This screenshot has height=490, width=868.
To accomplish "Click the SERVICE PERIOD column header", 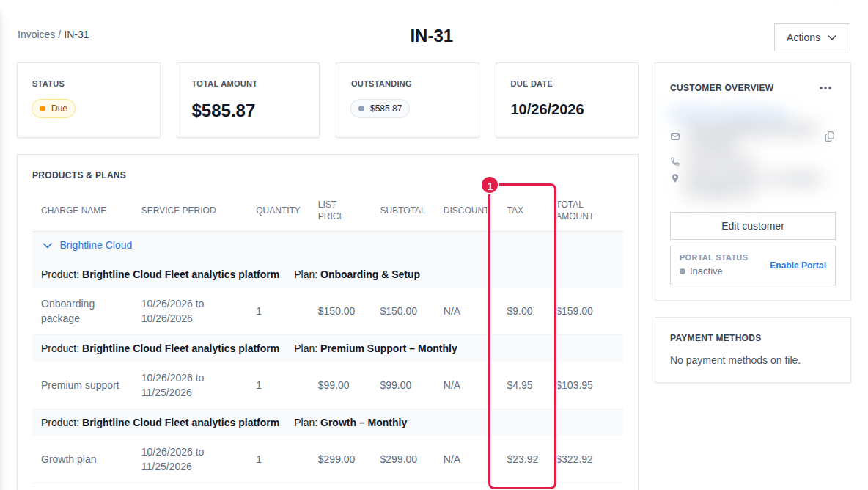I will (178, 211).
